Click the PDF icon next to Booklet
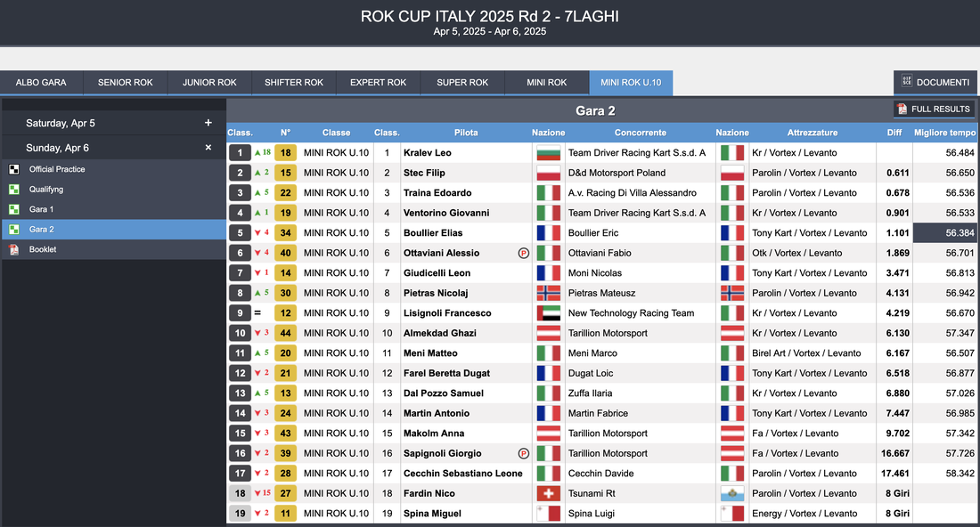 (x=13, y=250)
